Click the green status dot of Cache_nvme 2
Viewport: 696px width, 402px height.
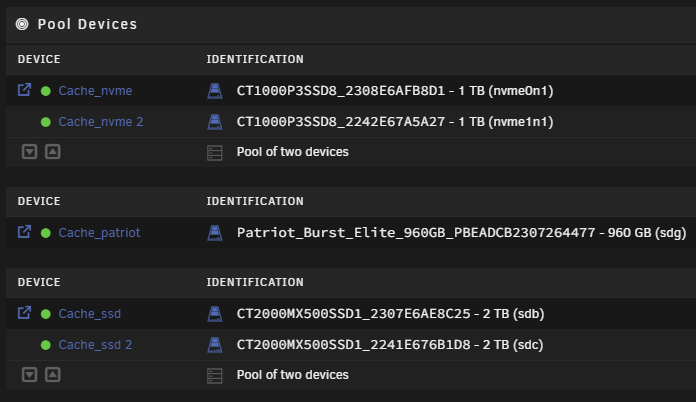click(x=46, y=122)
